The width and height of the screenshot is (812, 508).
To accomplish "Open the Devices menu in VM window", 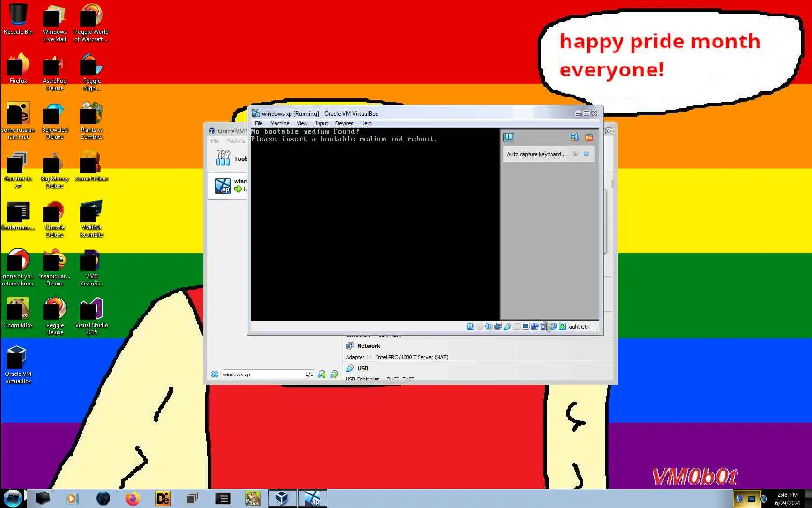I will (x=344, y=123).
